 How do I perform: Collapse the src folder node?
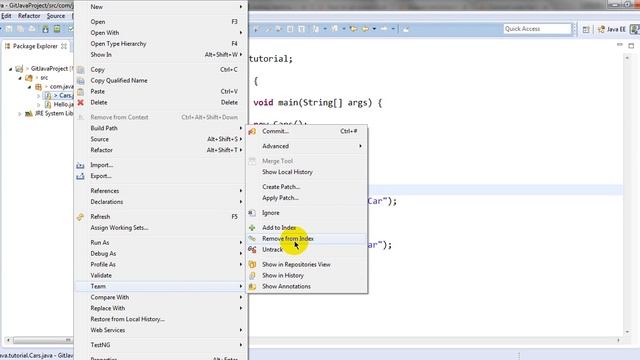pos(20,78)
